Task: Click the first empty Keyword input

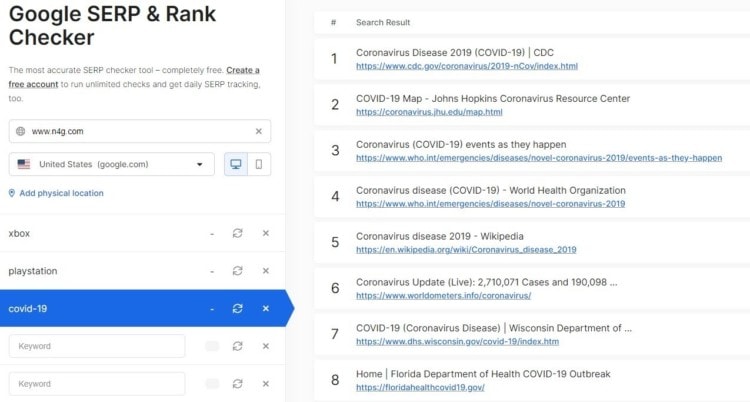Action: point(97,346)
